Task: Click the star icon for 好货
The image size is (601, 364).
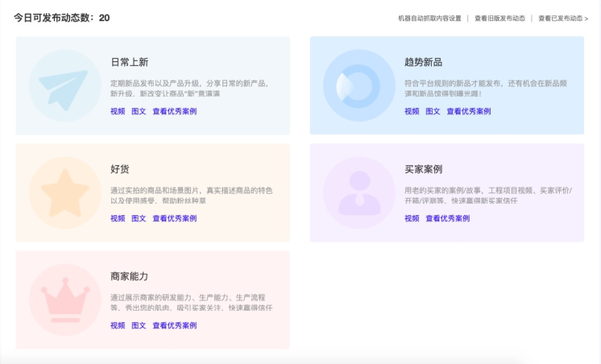Action: click(x=64, y=192)
